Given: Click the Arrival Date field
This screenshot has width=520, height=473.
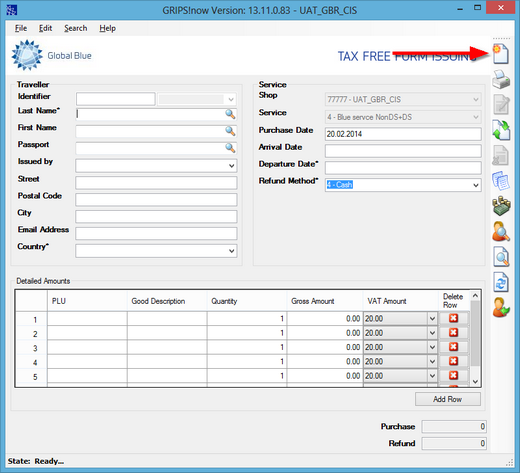Looking at the screenshot, I should [x=403, y=151].
